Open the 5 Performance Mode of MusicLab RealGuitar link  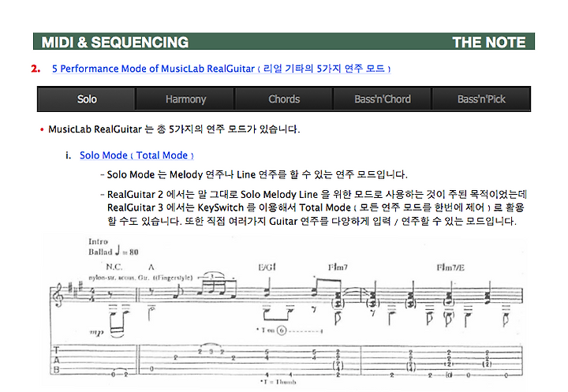221,69
